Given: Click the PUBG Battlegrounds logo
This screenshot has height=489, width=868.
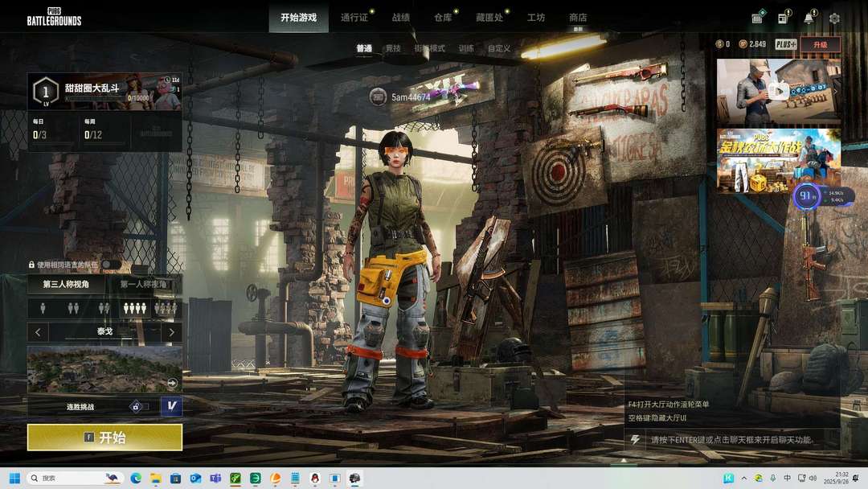Looking at the screenshot, I should [x=55, y=17].
